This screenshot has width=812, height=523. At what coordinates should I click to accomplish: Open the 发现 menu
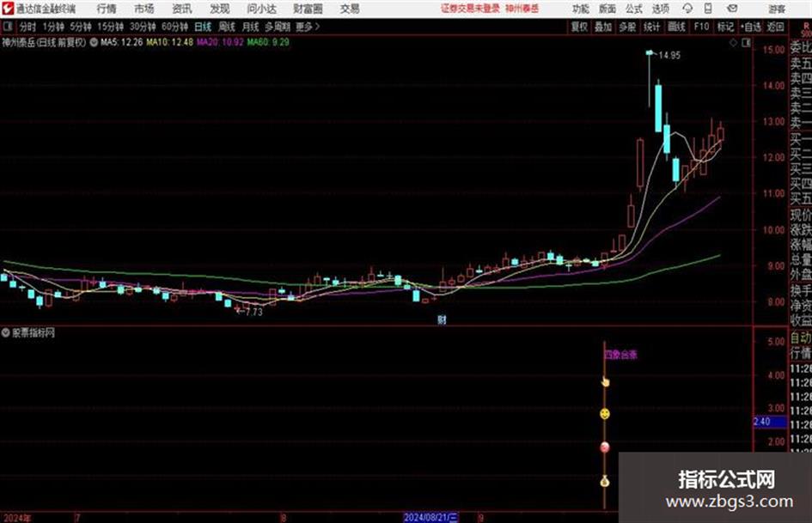click(x=220, y=9)
